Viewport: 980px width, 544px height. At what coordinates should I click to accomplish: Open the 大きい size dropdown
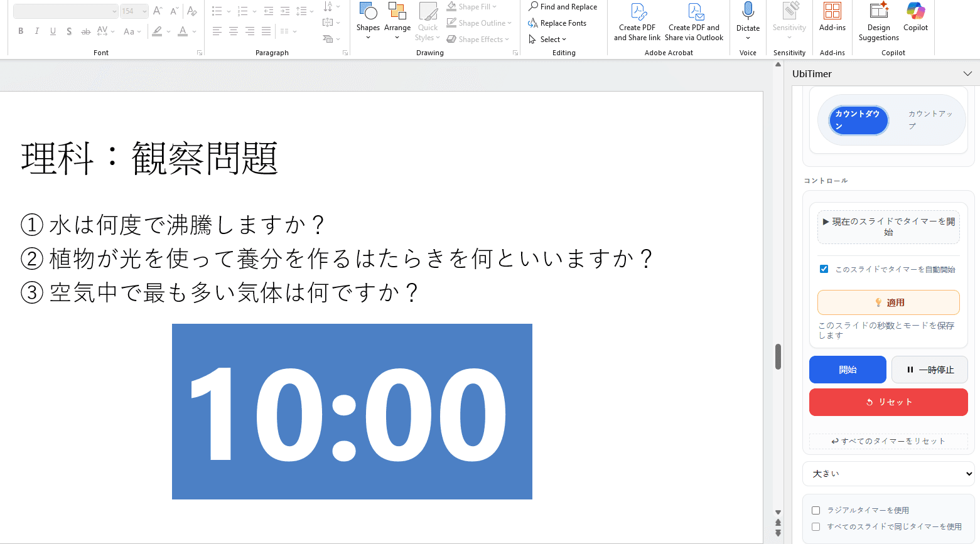888,474
